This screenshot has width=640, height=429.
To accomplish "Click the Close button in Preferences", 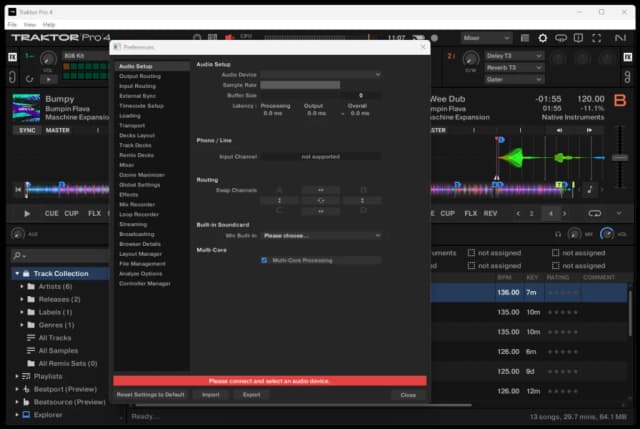I will 408,395.
